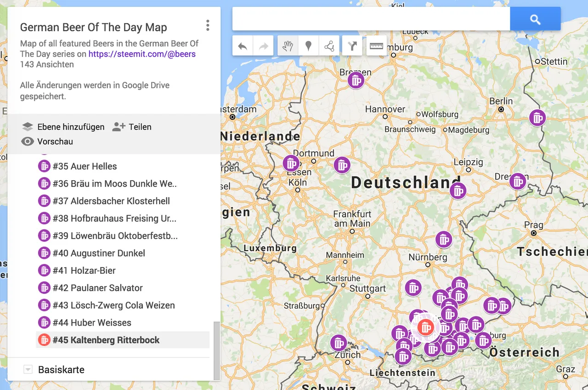Click into the map search input field
This screenshot has height=390, width=588.
coord(371,19)
